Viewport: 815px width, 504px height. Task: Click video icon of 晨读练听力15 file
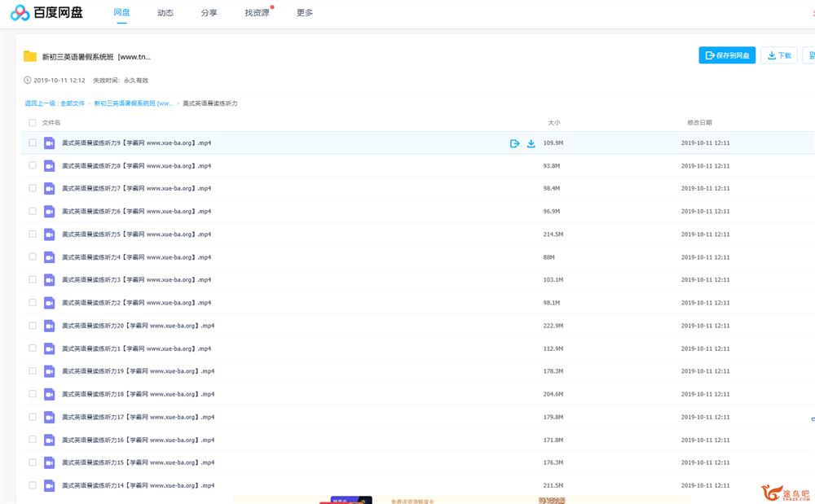point(50,462)
